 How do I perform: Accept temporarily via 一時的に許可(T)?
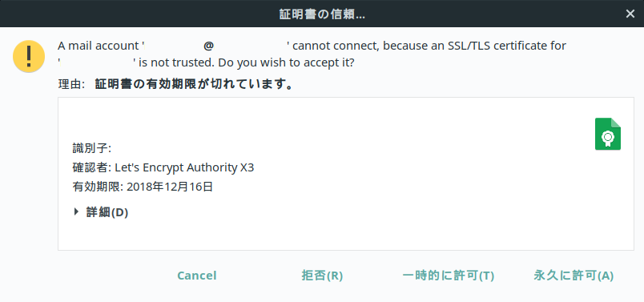point(448,276)
